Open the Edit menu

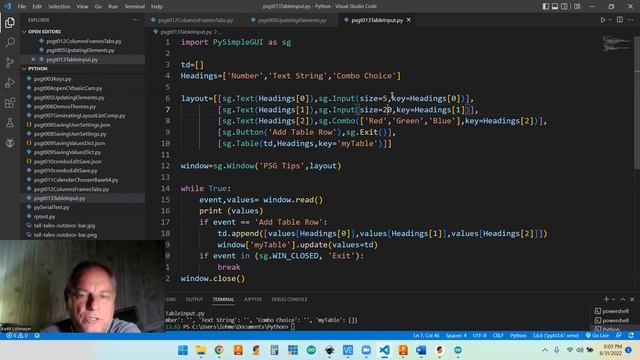(x=37, y=7)
